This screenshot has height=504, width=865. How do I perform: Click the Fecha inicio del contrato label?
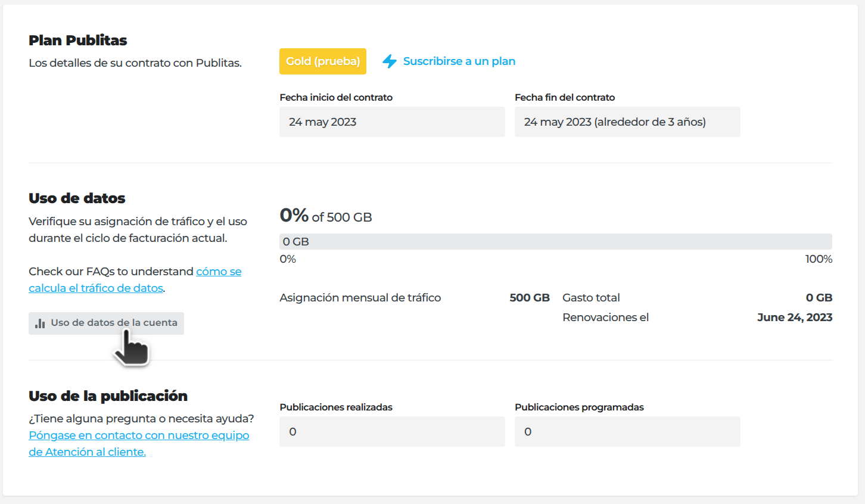coord(336,98)
